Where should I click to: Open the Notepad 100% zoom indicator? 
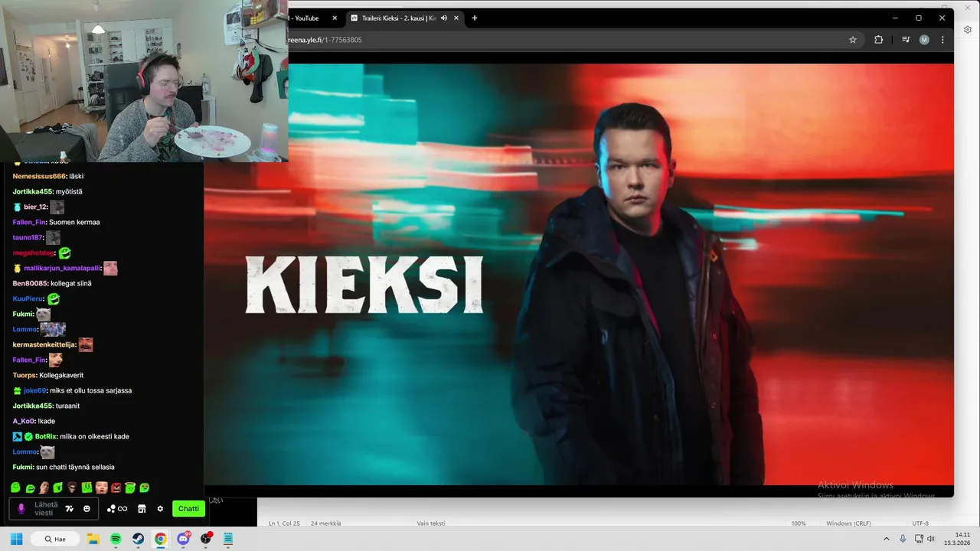point(799,523)
